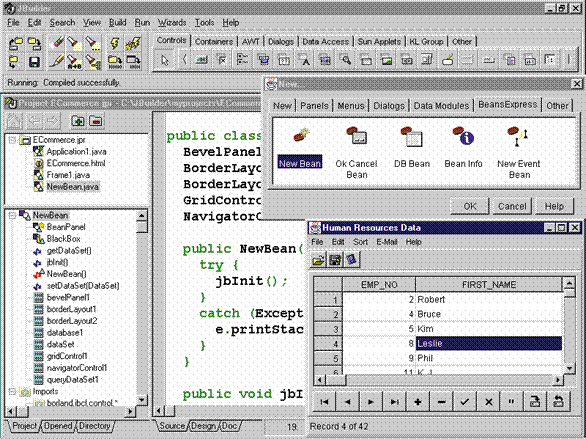The height and width of the screenshot is (439, 586).
Task: Open the File menu in JBuilder
Action: (13, 23)
